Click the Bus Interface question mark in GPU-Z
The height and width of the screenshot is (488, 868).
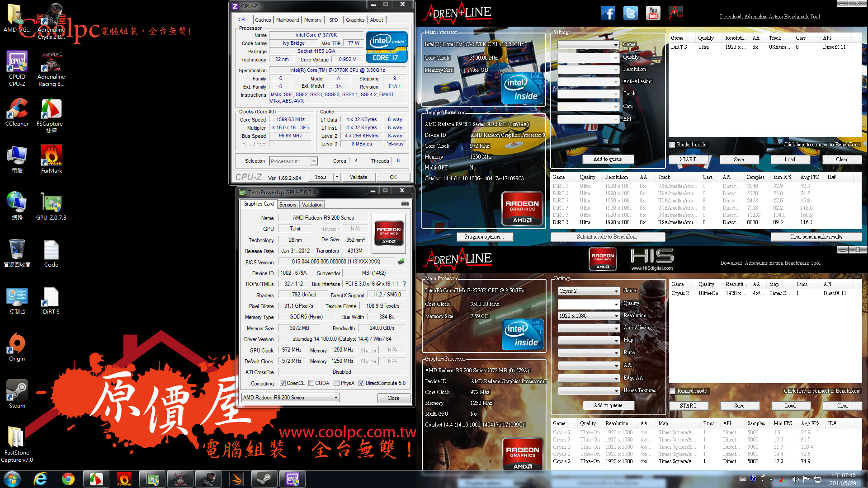(x=405, y=284)
